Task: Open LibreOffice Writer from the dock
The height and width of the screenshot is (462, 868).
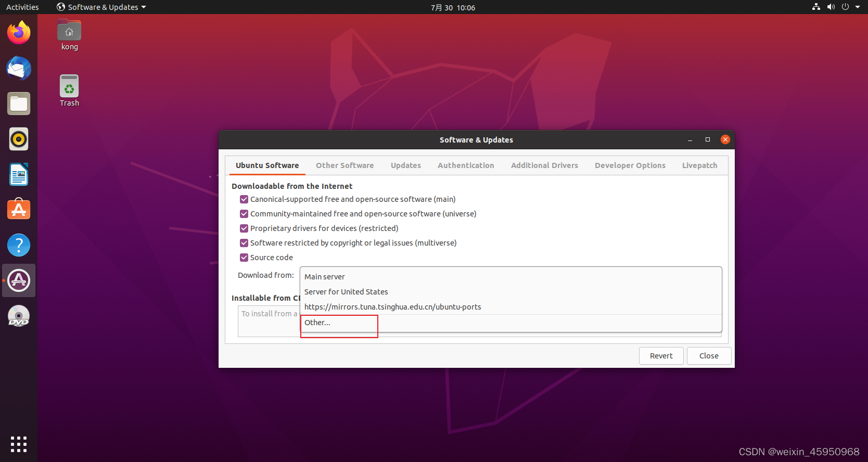Action: coord(19,174)
